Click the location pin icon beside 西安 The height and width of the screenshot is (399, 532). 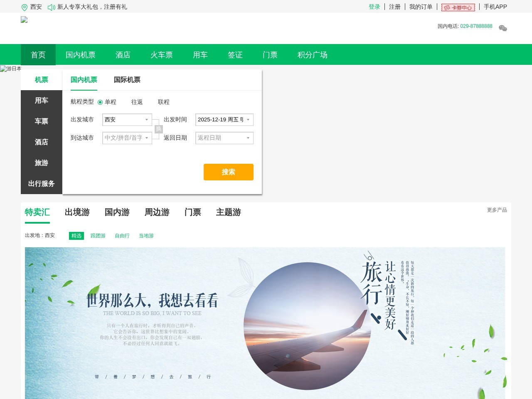click(24, 7)
